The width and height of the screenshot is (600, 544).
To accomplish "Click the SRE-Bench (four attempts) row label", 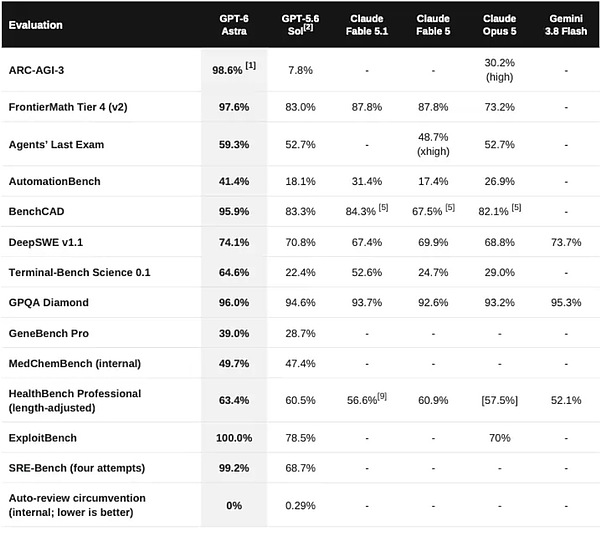I will tap(77, 468).
